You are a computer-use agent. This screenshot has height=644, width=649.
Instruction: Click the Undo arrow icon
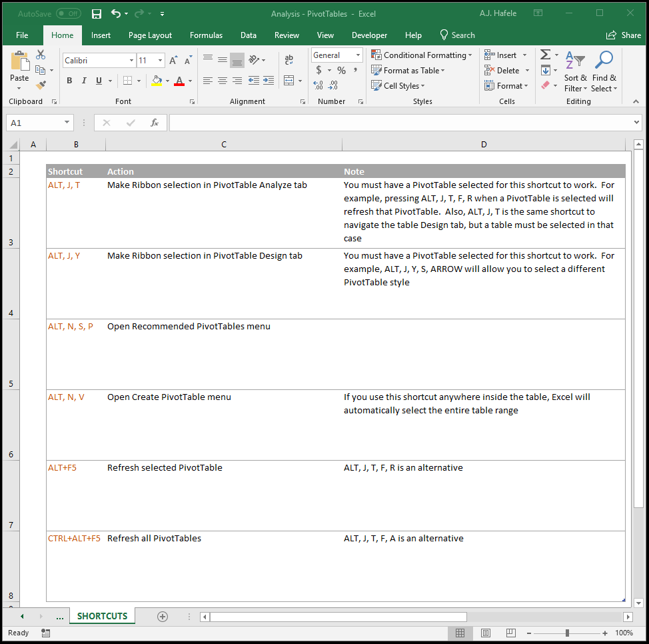(x=115, y=14)
